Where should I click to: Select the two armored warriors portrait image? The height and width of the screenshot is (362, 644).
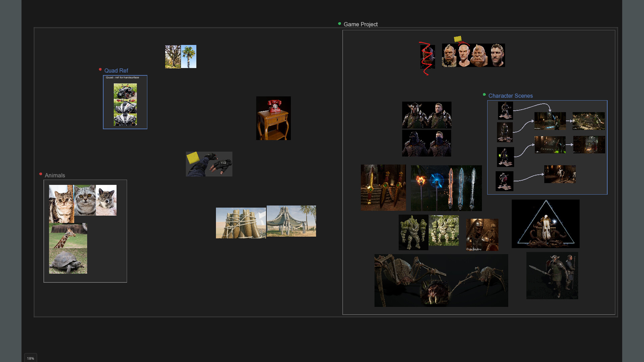(x=427, y=115)
